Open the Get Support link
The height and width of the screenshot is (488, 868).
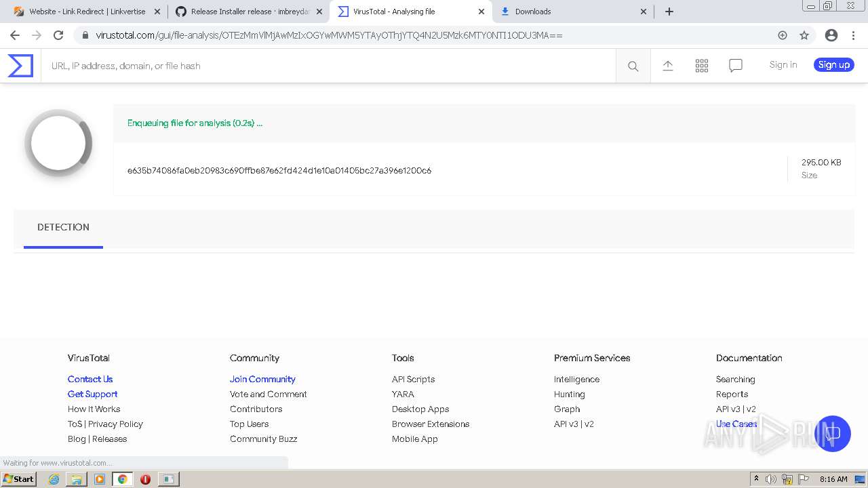93,394
